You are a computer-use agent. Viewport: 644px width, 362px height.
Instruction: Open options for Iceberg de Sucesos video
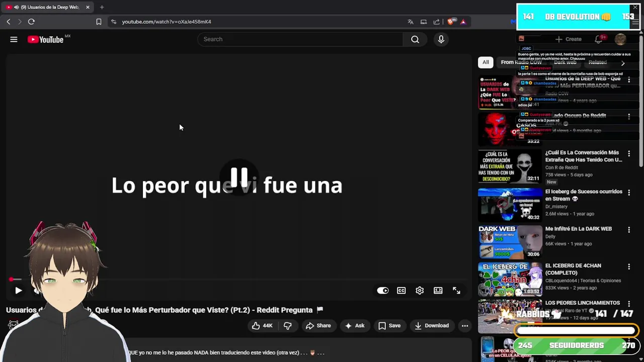pyautogui.click(x=629, y=193)
